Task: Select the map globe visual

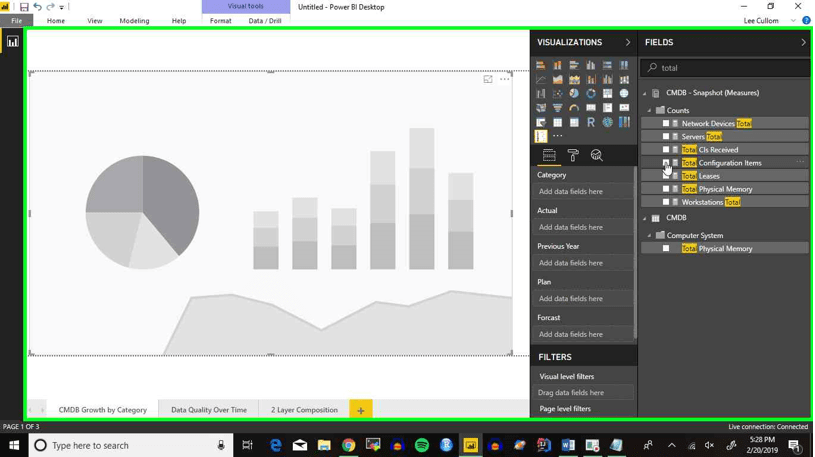Action: pos(624,94)
